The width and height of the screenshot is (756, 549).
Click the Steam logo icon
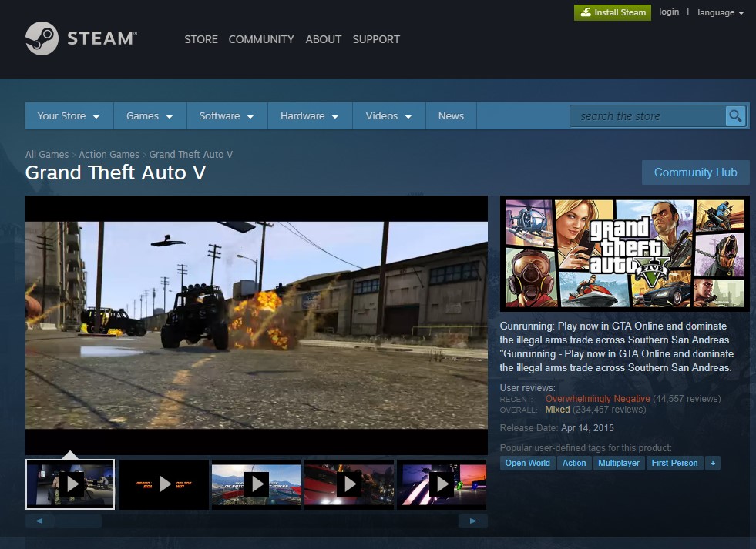pyautogui.click(x=42, y=38)
